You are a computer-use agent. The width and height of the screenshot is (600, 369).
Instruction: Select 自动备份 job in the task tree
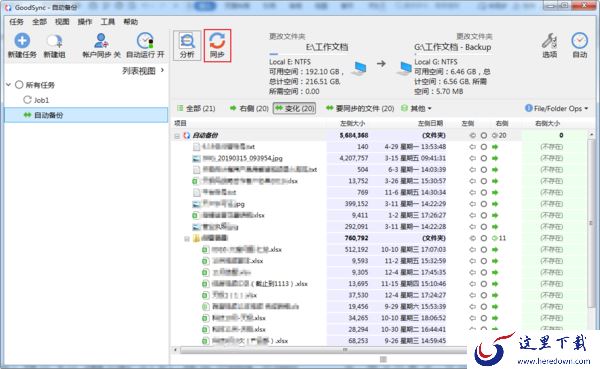click(86, 115)
